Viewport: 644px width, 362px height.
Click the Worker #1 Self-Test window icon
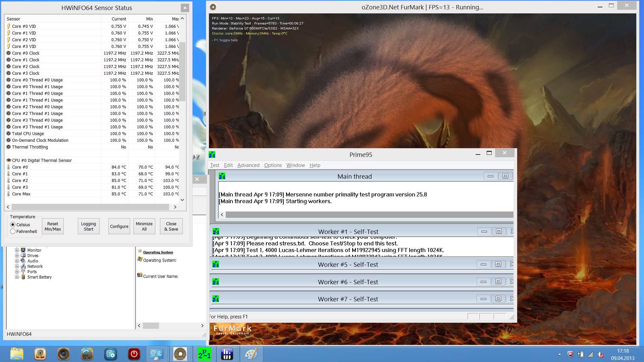pyautogui.click(x=216, y=231)
